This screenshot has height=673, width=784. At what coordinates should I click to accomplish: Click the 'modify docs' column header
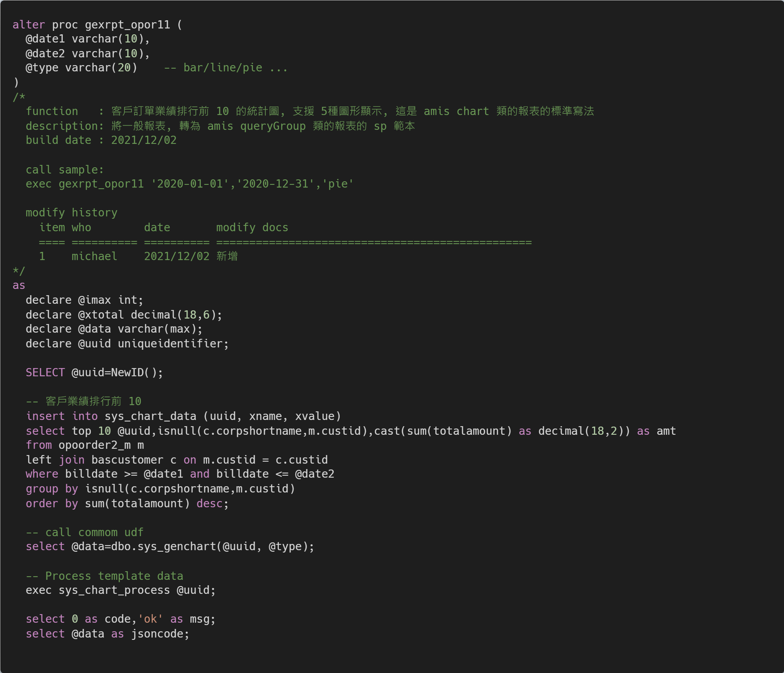(252, 227)
